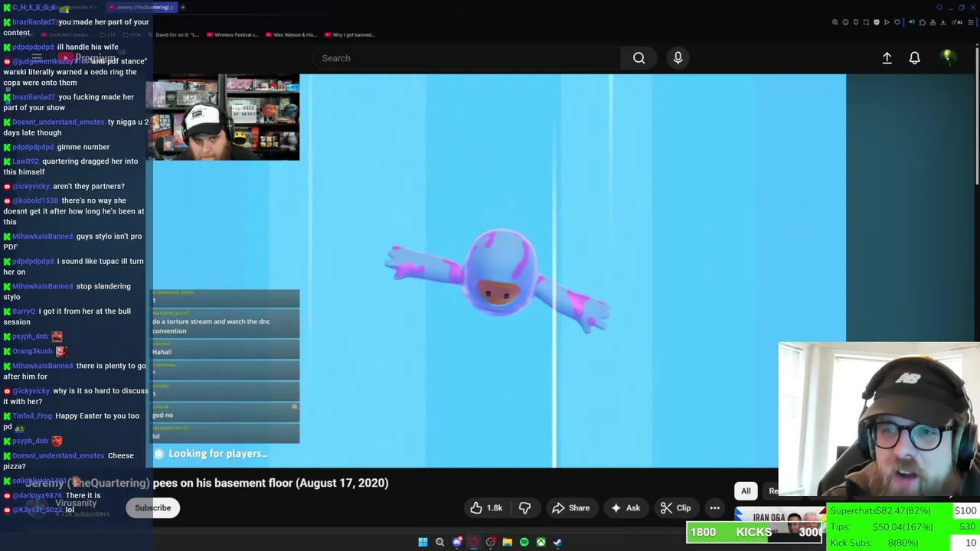Image resolution: width=980 pixels, height=551 pixels.
Task: Open the browser extensions cube icon
Action: (x=922, y=22)
